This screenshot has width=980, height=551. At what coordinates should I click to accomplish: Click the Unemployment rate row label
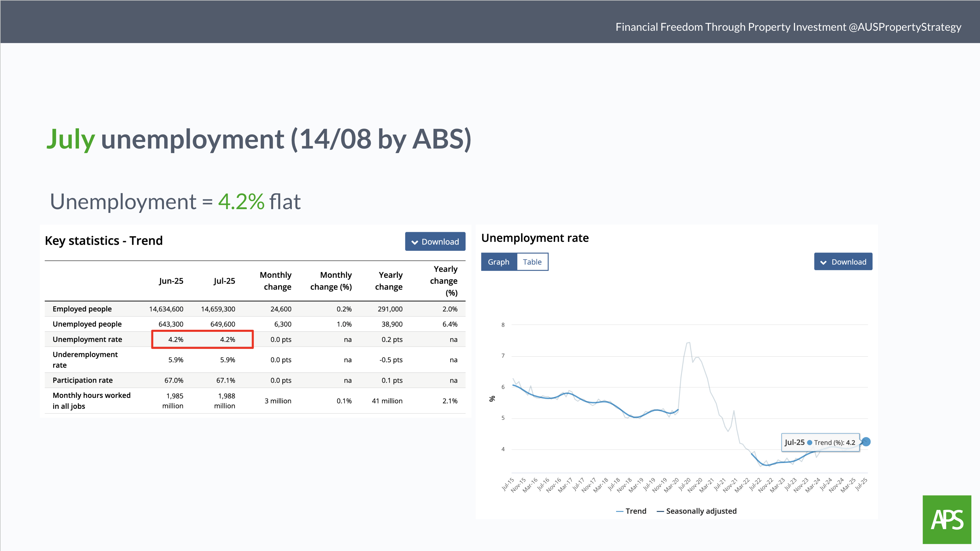point(87,340)
